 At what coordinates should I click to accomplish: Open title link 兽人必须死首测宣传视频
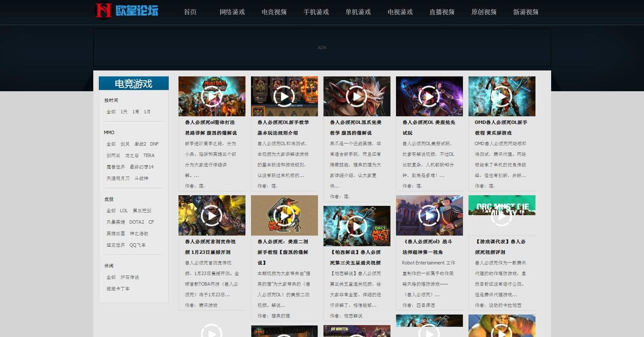click(210, 247)
